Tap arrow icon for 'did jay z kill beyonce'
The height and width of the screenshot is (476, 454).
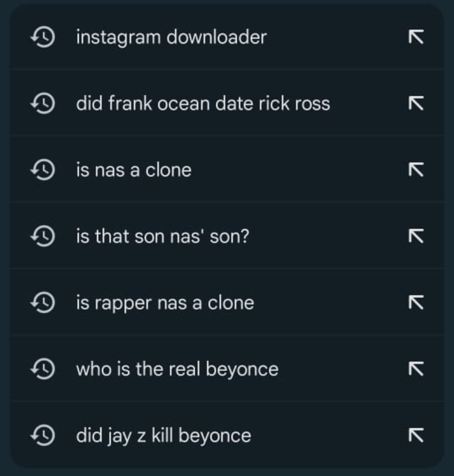pyautogui.click(x=416, y=436)
